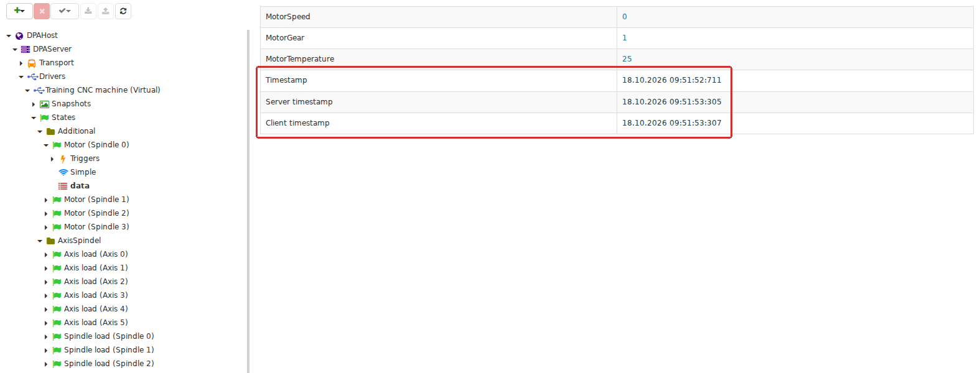Click the Timestamp row label
980x373 pixels.
point(286,80)
